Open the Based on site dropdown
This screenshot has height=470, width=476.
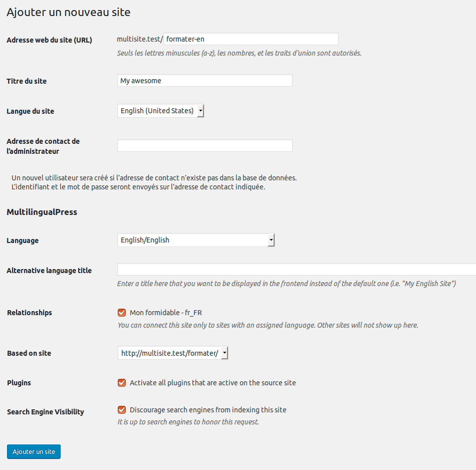tap(173, 353)
